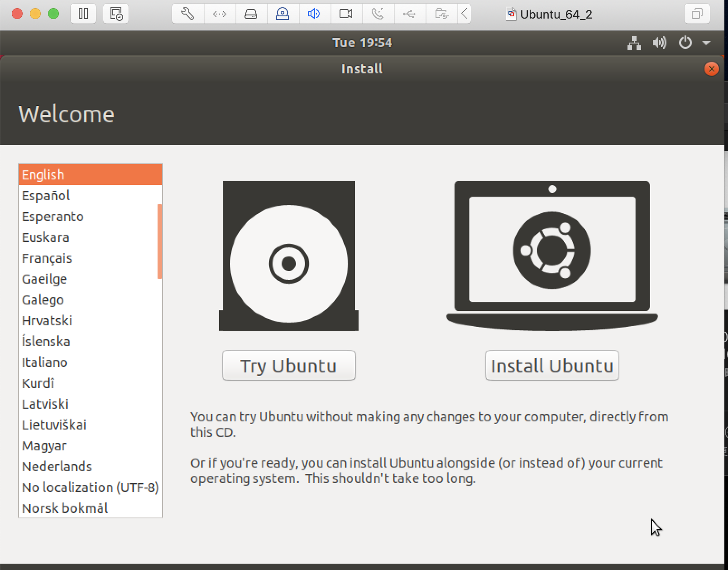Open Ubuntu network status icon
This screenshot has height=570, width=728.
click(x=634, y=43)
